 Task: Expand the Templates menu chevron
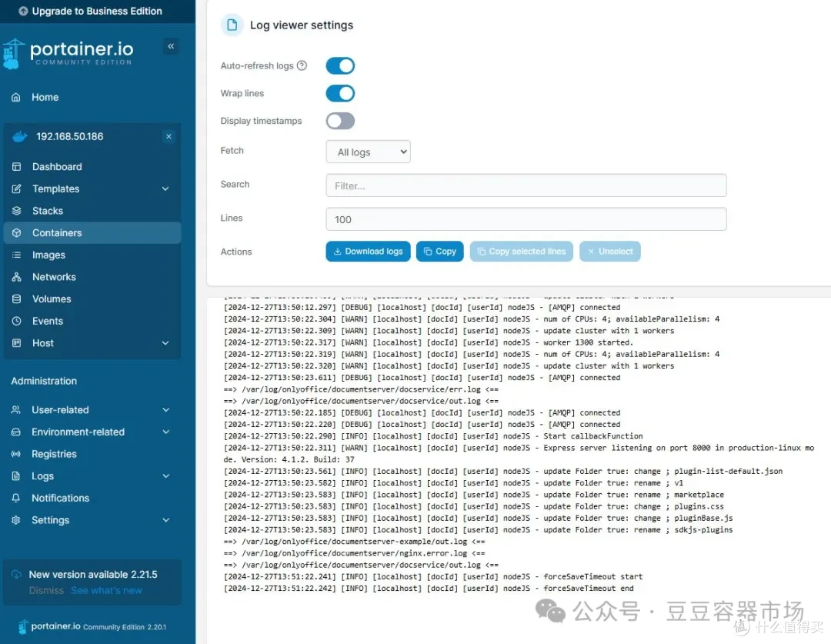coord(165,189)
